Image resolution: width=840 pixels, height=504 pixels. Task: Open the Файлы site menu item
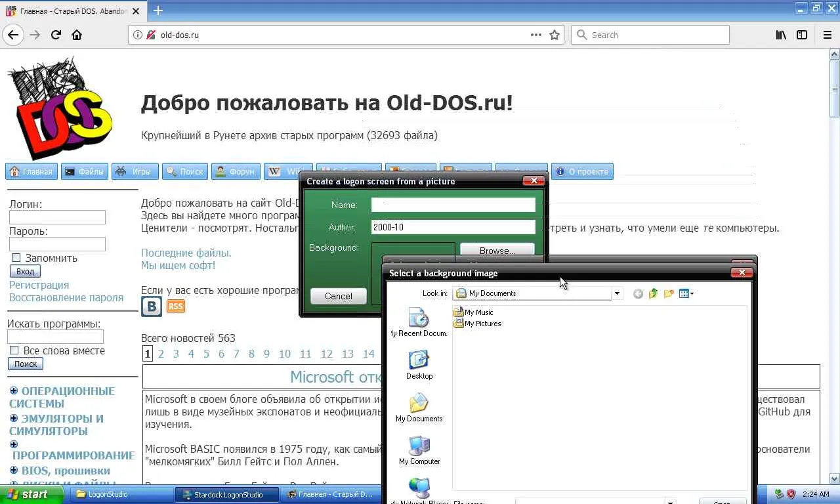click(85, 171)
